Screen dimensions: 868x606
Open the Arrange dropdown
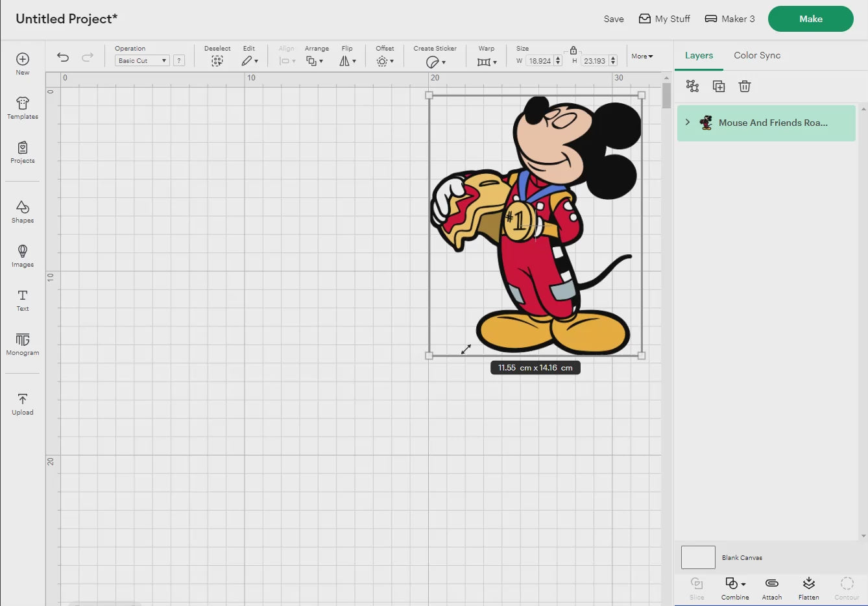coord(315,61)
